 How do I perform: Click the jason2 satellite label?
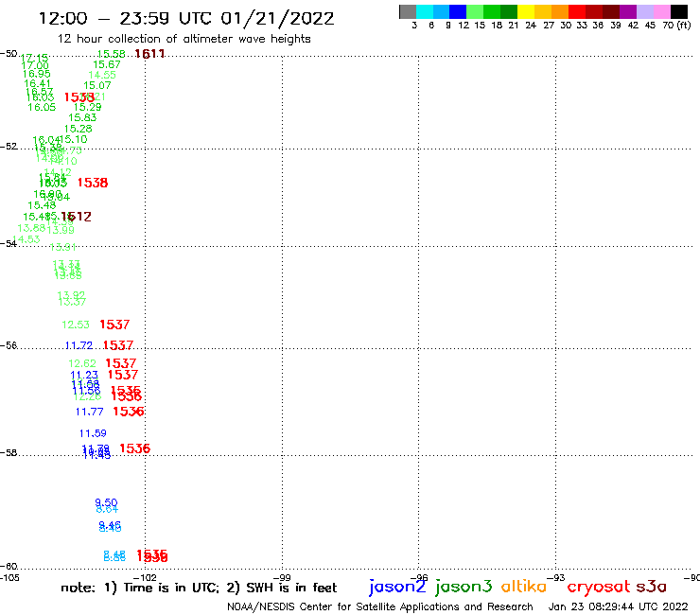coord(397,587)
